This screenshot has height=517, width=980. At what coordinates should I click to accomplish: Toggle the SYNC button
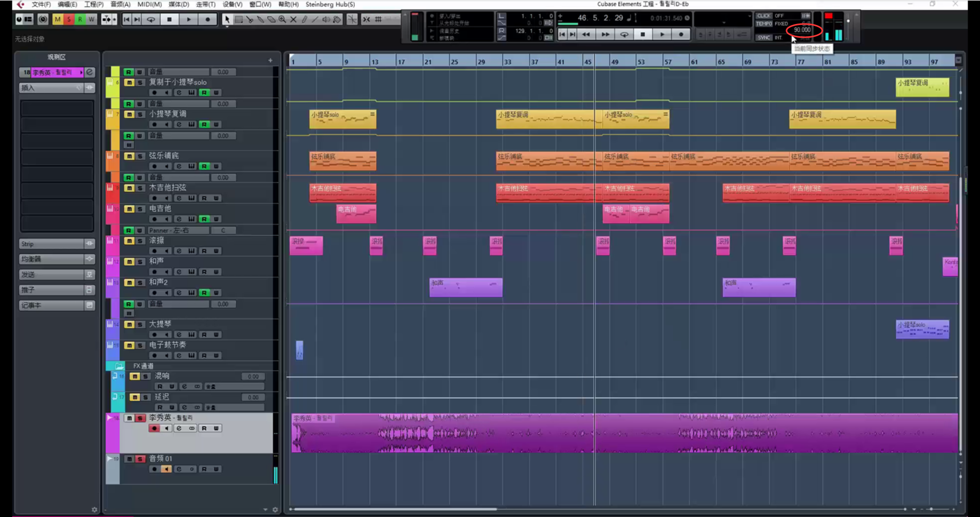[x=764, y=37]
